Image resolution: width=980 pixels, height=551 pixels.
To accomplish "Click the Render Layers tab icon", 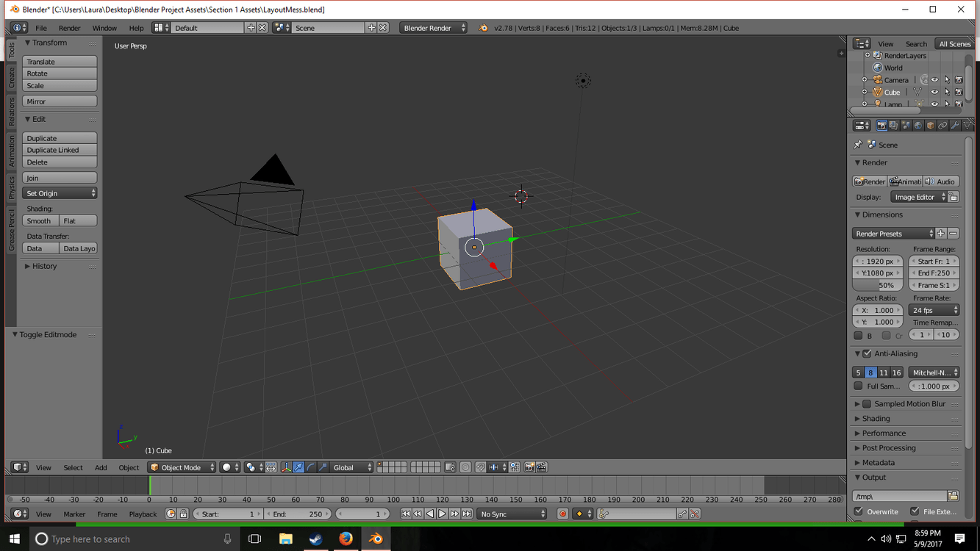I will pos(893,125).
